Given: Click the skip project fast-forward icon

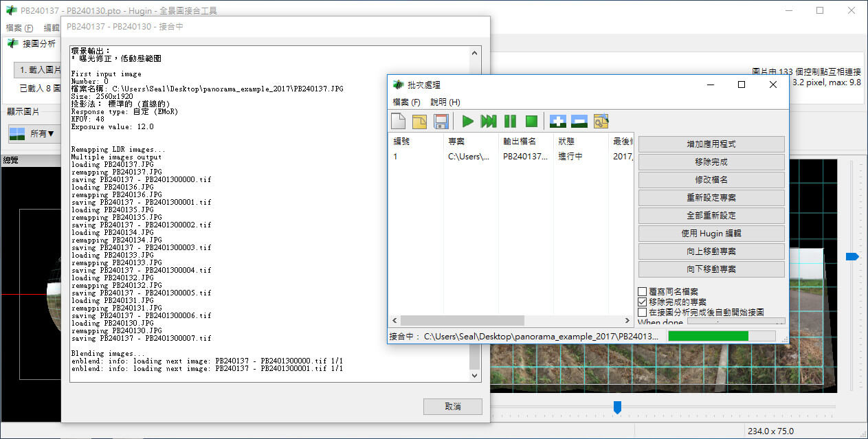Looking at the screenshot, I should tap(489, 122).
